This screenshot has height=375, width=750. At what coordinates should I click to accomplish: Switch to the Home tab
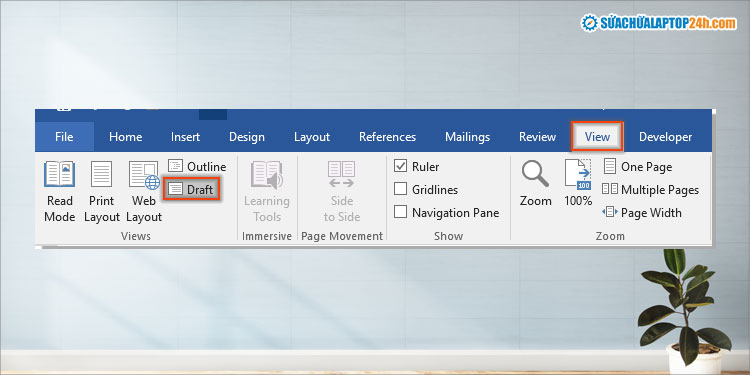click(x=125, y=137)
